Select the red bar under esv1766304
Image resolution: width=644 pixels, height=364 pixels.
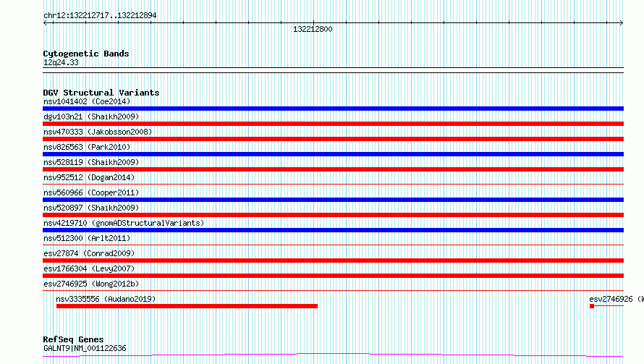coord(333,276)
